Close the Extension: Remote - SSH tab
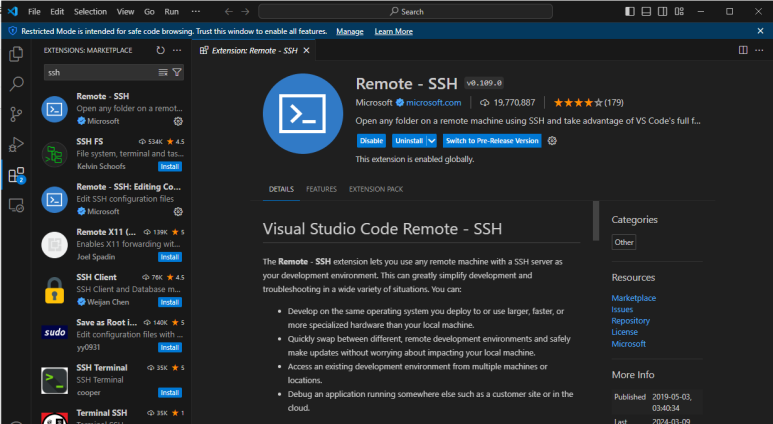773x424 pixels. 306,51
